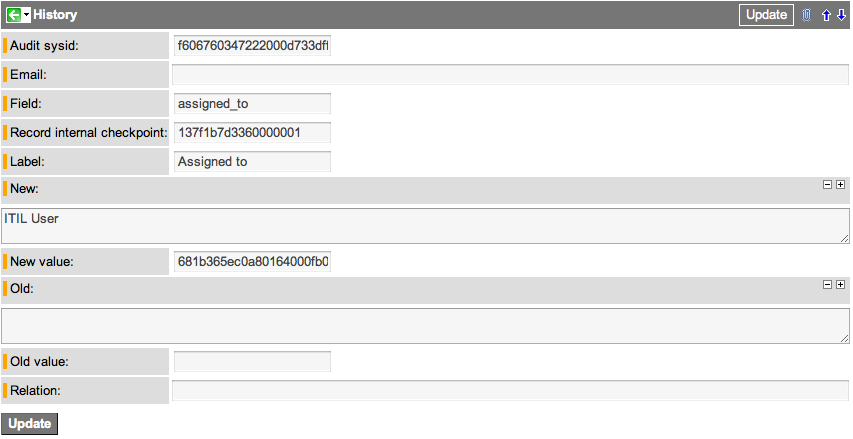Click the paperclip attachment icon
The height and width of the screenshot is (439, 853).
pyautogui.click(x=806, y=15)
